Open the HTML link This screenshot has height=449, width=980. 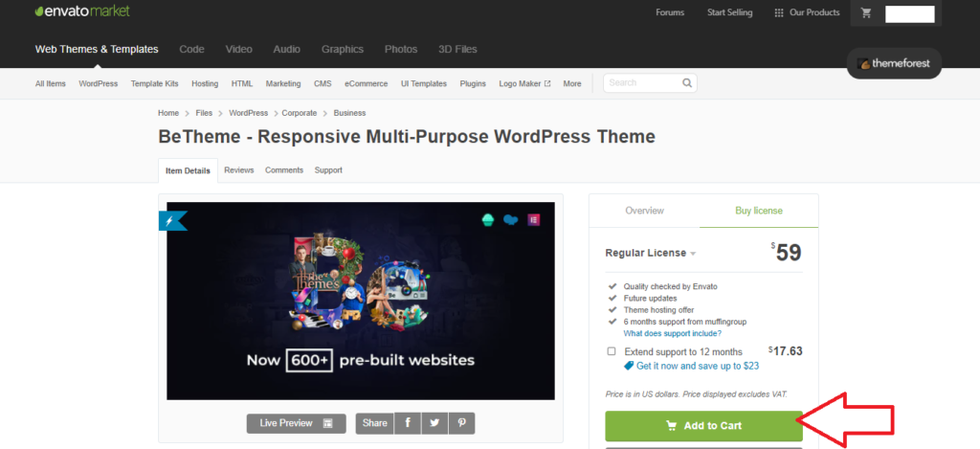242,83
